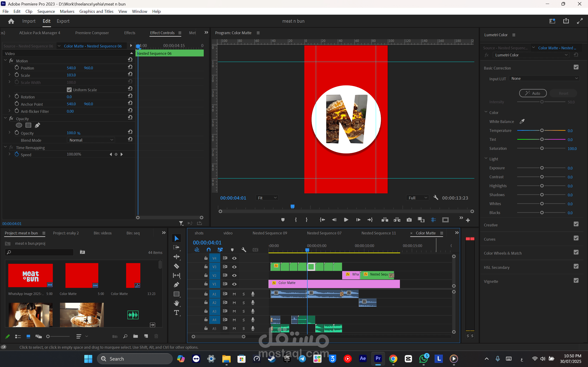Viewport: 588px width, 367px height.
Task: Select the Type tool
Action: (176, 313)
